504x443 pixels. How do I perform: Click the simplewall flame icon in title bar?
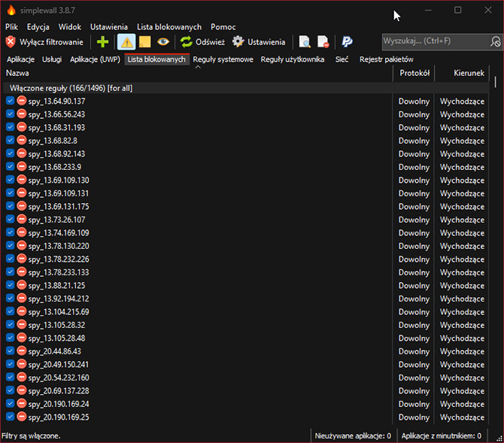point(11,11)
